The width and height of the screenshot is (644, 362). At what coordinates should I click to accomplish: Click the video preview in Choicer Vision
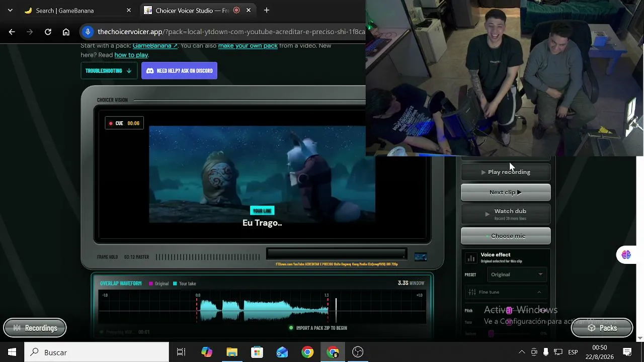[x=262, y=174]
